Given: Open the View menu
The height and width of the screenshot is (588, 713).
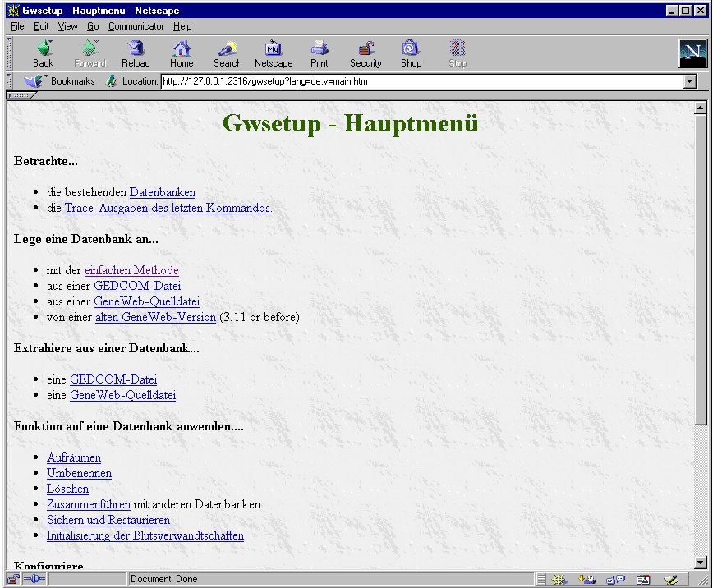Looking at the screenshot, I should [67, 26].
